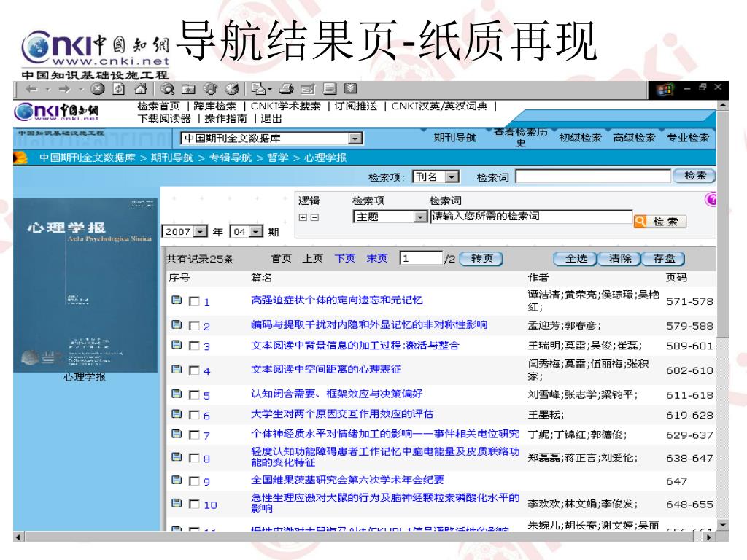Check the box for article 8
This screenshot has height=560, width=747.
click(194, 458)
